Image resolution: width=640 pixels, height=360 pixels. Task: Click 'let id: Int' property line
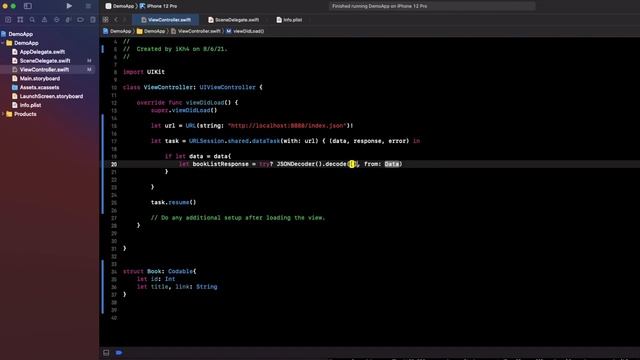pos(156,279)
